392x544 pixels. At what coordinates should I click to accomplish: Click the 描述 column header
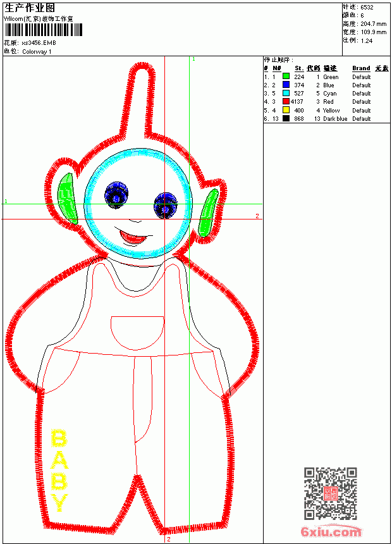[330, 68]
